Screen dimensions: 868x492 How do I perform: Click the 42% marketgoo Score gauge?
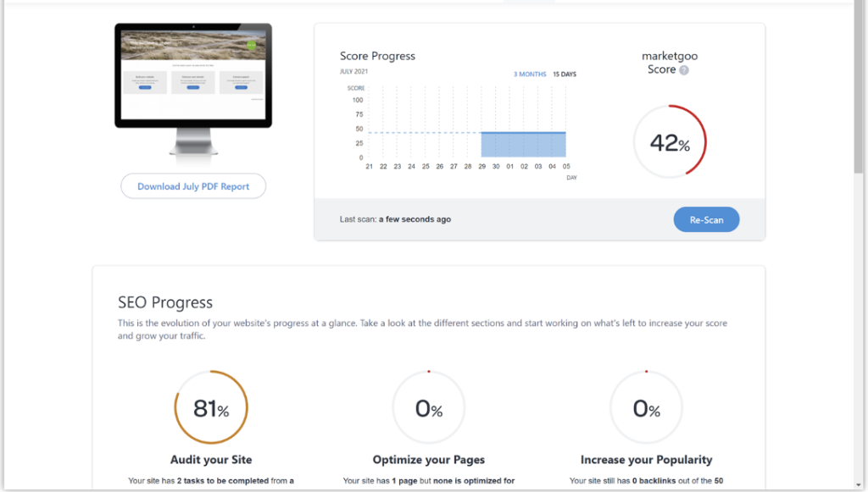[x=670, y=141]
